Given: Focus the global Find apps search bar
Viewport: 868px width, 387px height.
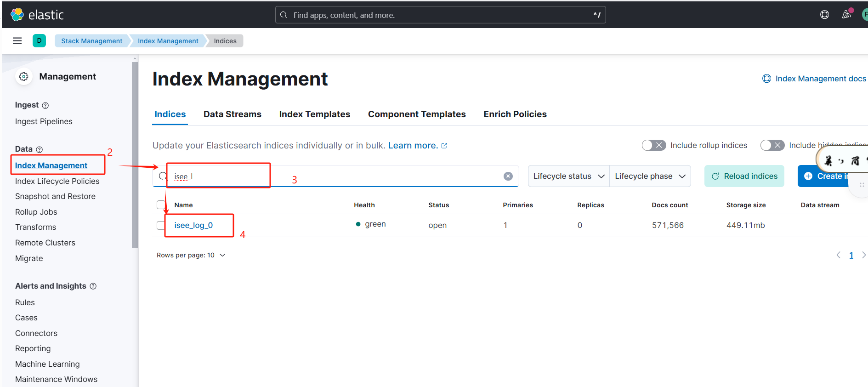Looking at the screenshot, I should 440,15.
